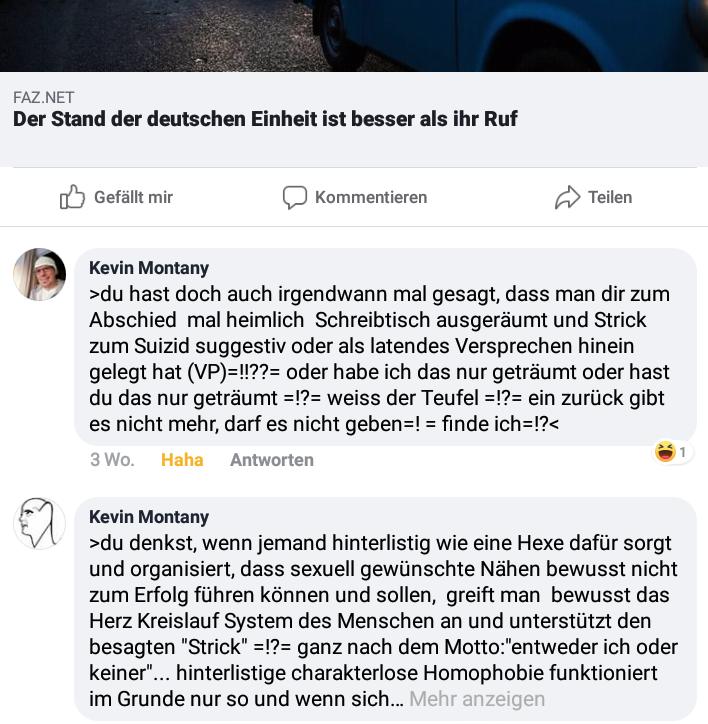708x724 pixels.
Task: Open the Haha laughing emoji reaction count
Action: tap(672, 452)
